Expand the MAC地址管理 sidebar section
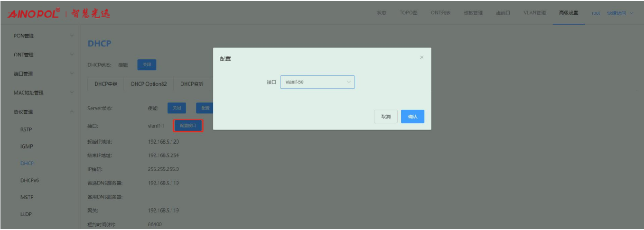This screenshot has width=644, height=230. click(40, 92)
